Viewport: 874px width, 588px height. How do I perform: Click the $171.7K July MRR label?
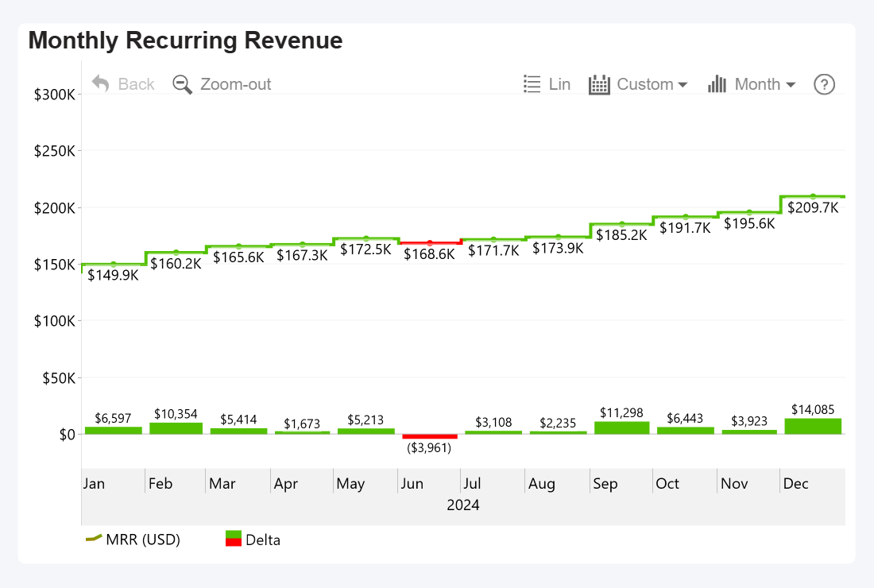tap(493, 250)
